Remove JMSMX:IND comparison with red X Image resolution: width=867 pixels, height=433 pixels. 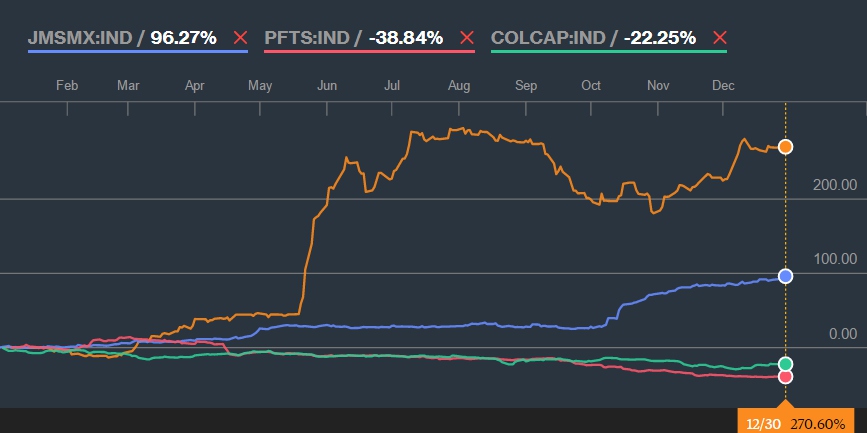click(x=241, y=38)
